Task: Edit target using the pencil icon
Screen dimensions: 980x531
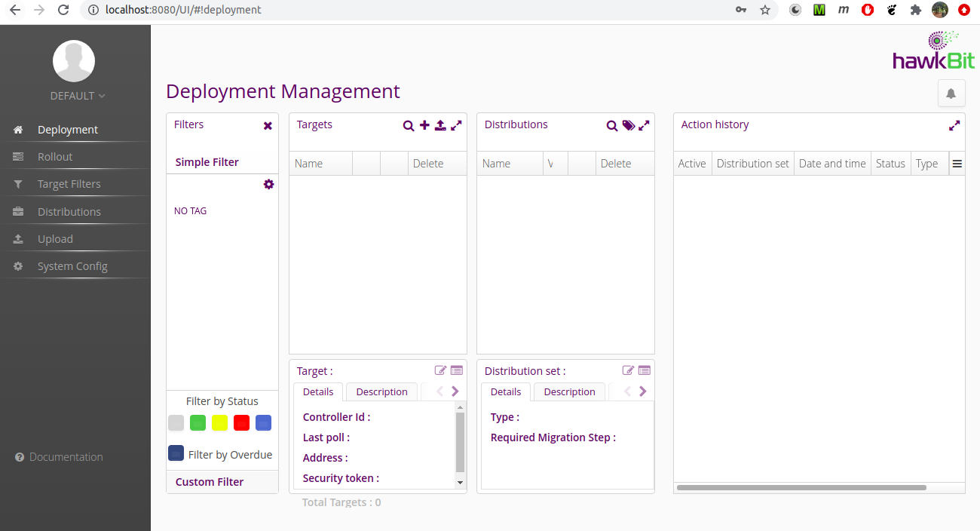Action: (440, 370)
